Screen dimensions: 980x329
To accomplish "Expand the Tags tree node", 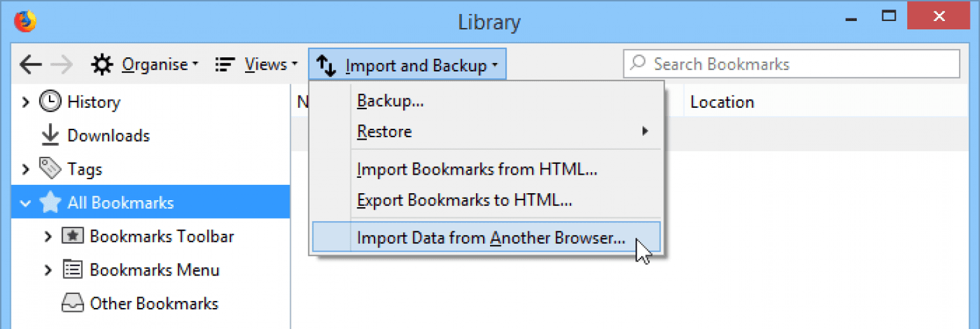I will pyautogui.click(x=26, y=169).
